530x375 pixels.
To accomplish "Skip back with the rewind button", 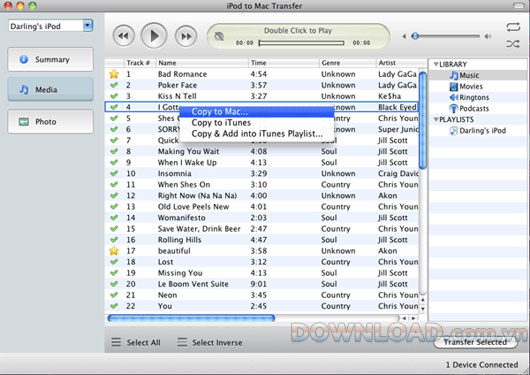I will pos(123,36).
